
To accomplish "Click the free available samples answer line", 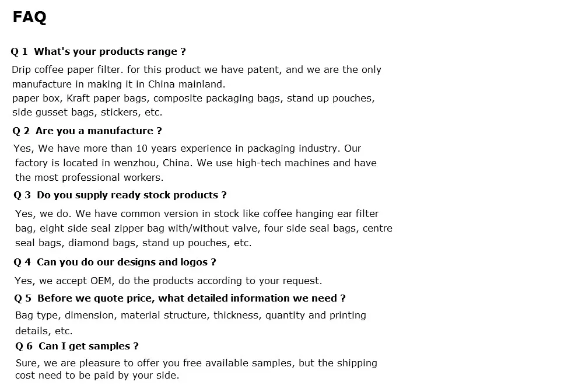I will (x=197, y=363).
